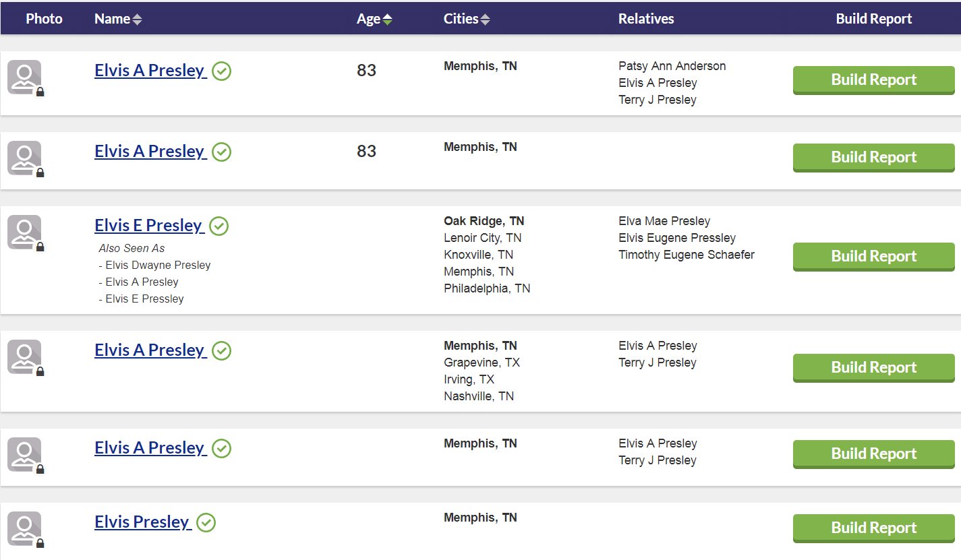The width and height of the screenshot is (961, 560).
Task: Click the verified checkmark in the first row
Action: pyautogui.click(x=221, y=71)
